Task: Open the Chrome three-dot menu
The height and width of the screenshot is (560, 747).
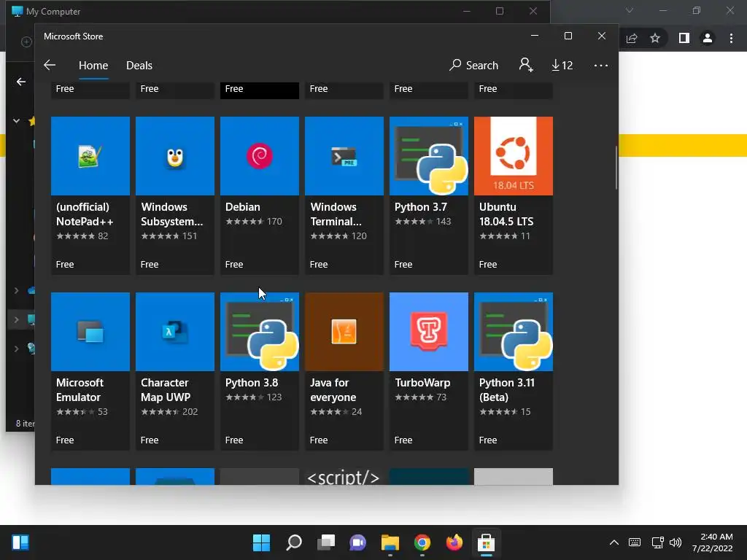Action: 731,38
